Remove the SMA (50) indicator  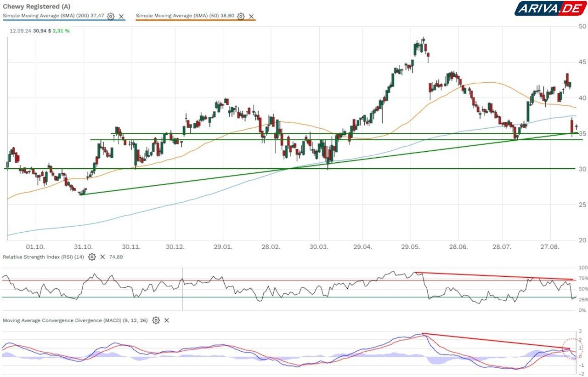coord(251,16)
